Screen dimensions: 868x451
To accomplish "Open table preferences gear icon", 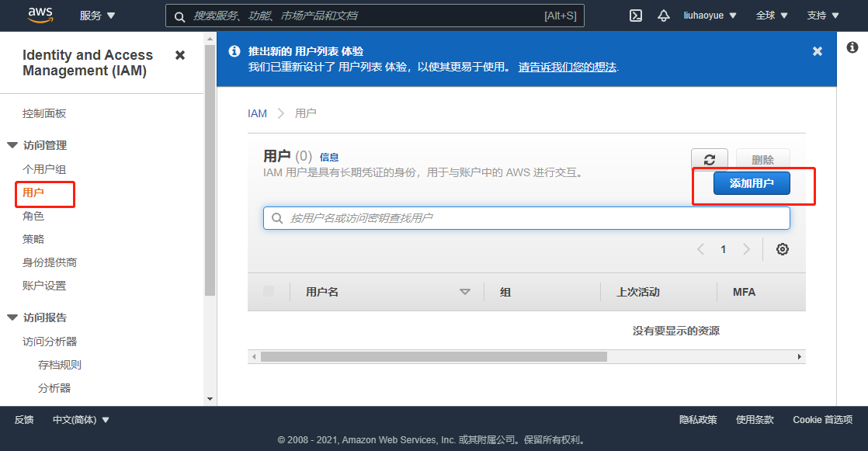I will click(782, 249).
